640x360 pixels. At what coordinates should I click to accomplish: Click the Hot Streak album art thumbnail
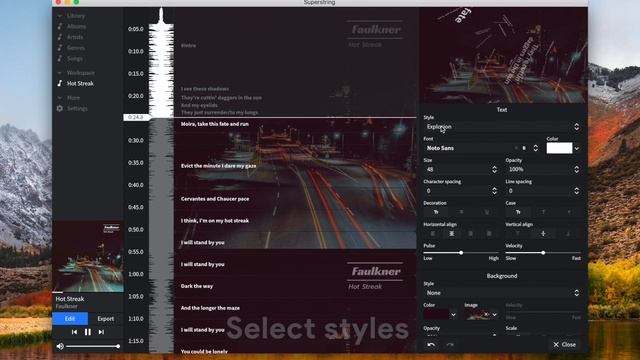coord(88,257)
